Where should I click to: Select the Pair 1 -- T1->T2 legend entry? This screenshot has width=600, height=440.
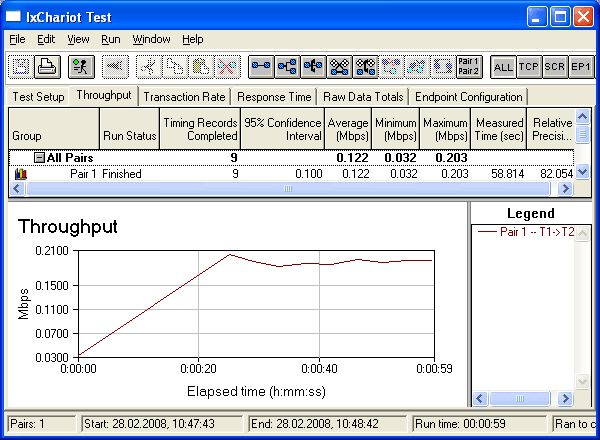click(527, 232)
